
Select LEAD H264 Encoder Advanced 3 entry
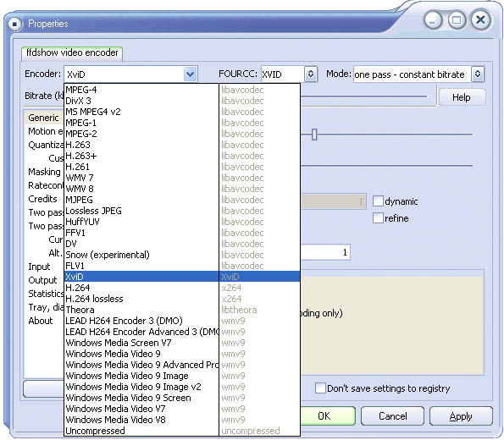[x=182, y=332]
